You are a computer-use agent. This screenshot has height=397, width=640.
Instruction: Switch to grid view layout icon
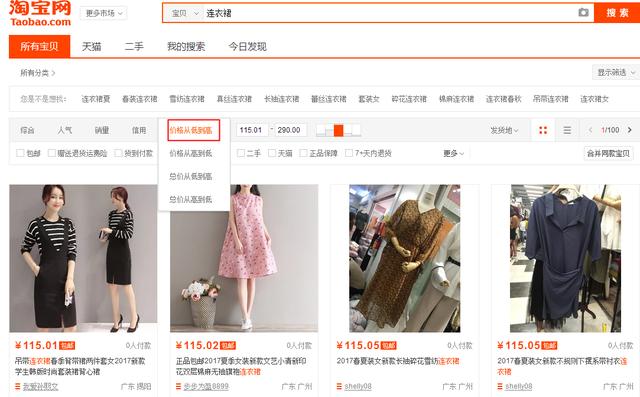point(543,130)
